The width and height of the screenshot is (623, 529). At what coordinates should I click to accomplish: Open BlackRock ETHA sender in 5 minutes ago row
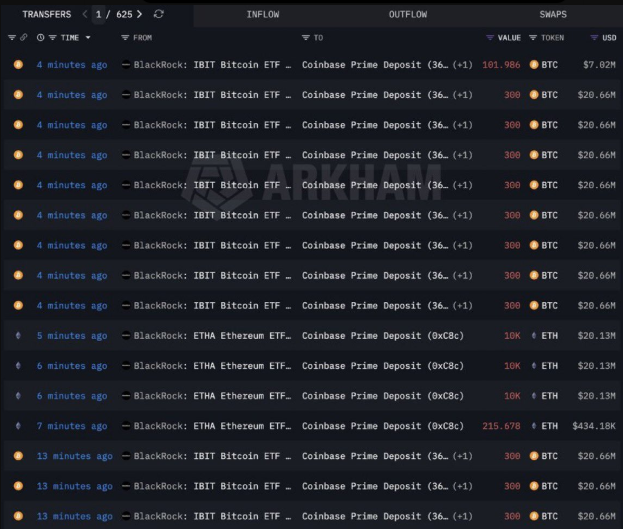point(212,335)
